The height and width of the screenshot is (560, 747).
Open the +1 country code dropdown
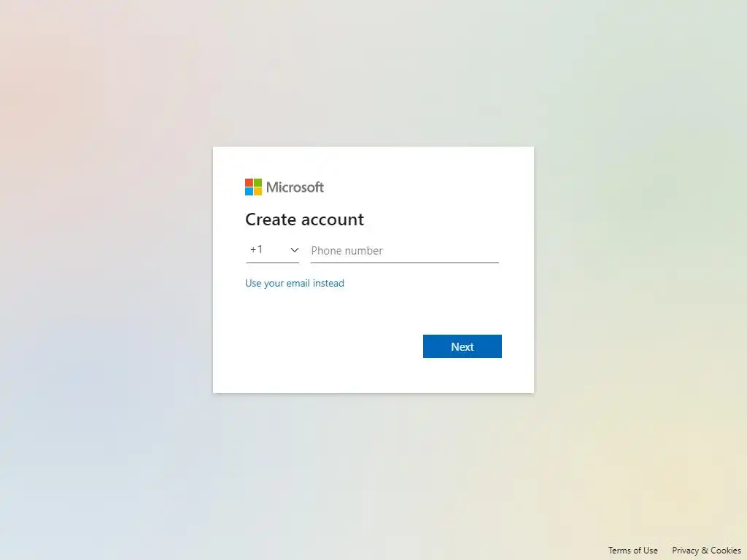click(x=273, y=250)
